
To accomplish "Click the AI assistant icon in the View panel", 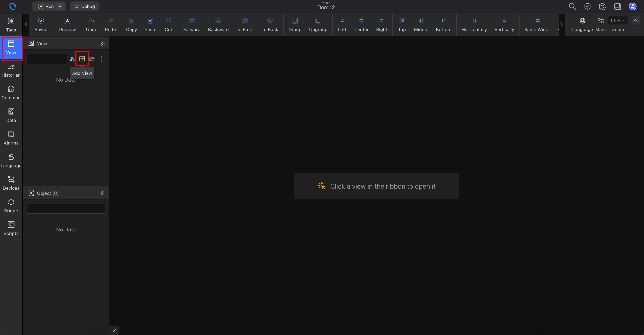I will (x=72, y=59).
